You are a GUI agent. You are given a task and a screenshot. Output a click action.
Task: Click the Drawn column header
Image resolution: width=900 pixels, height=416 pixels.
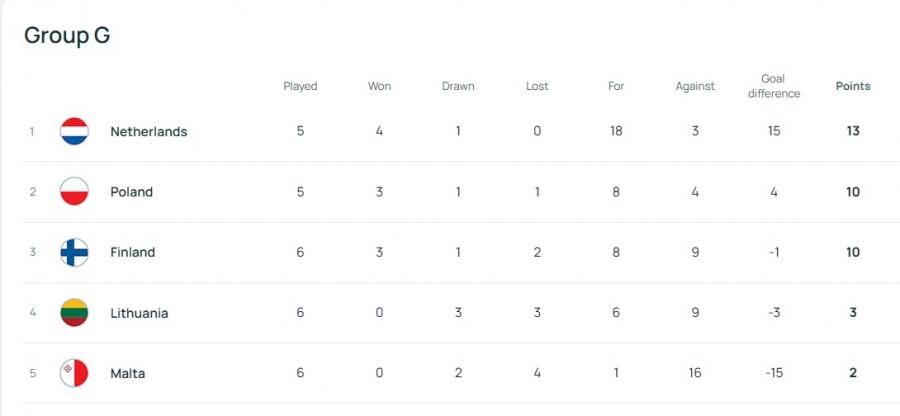coord(458,86)
